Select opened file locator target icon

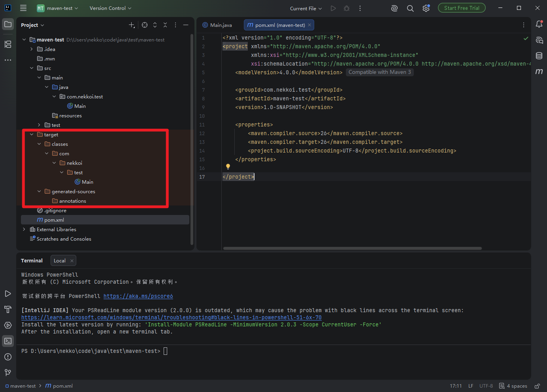(145, 25)
